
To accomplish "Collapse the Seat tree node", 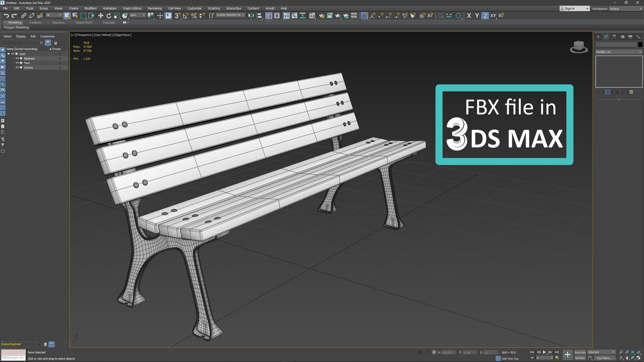I will [x=9, y=54].
